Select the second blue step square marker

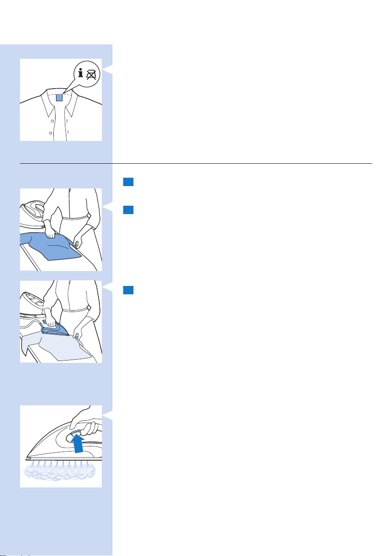[128, 210]
